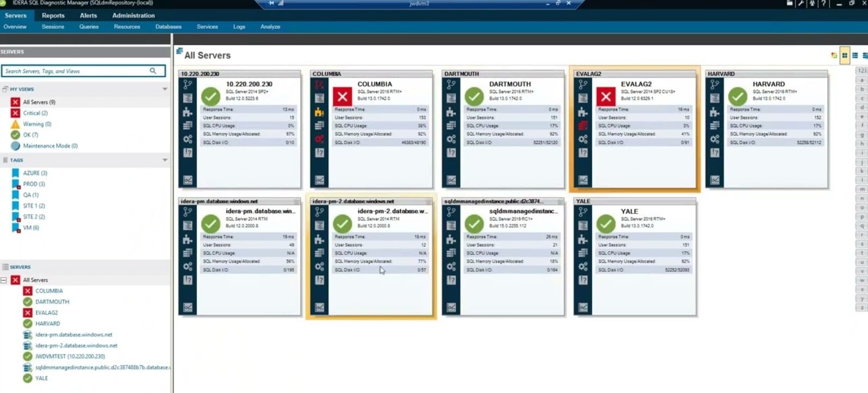
Task: Click yellow puzzle resources icon on COLUMBIA card
Action: coord(320,112)
